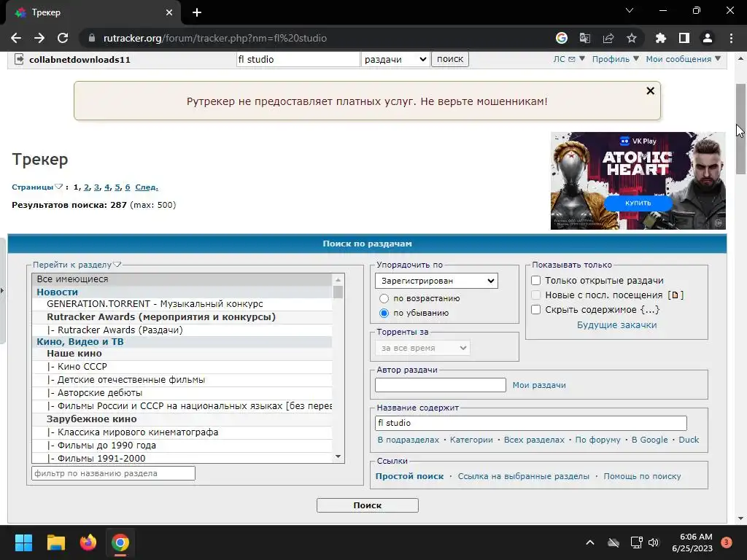Launch Firefox from taskbar
Viewport: 747px width, 560px height.
(88, 542)
